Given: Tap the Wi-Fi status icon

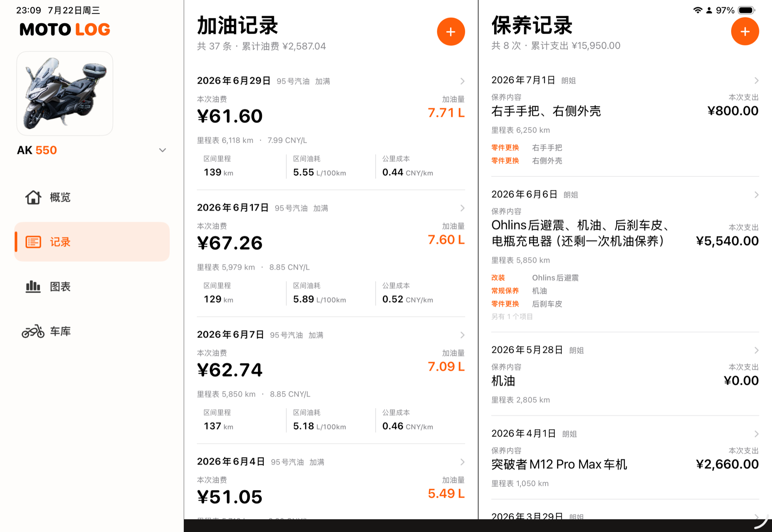Looking at the screenshot, I should tap(698, 10).
